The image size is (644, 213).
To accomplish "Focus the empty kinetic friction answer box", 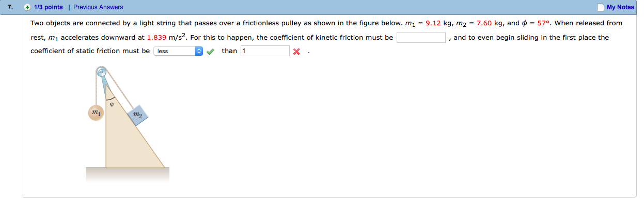I will tap(421, 38).
